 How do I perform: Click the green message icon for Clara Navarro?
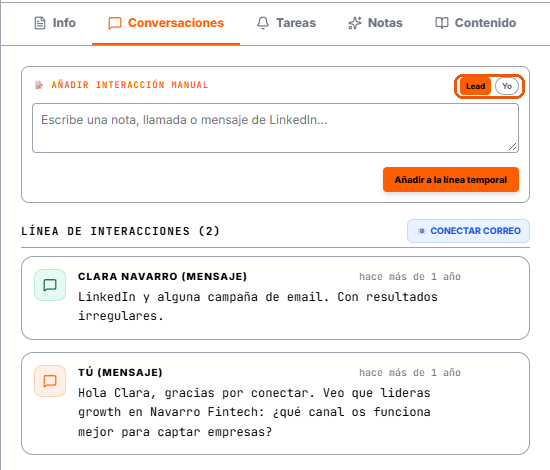[x=50, y=285]
